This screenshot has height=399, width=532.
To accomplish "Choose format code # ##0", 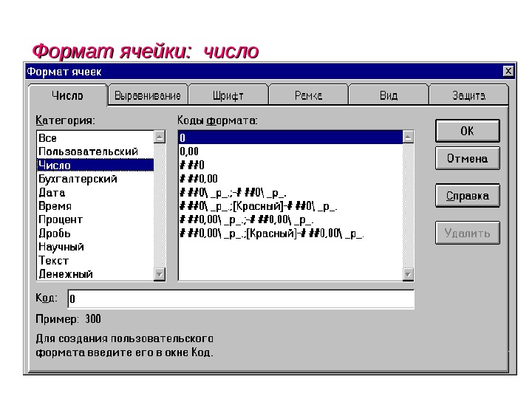I will pyautogui.click(x=290, y=165).
